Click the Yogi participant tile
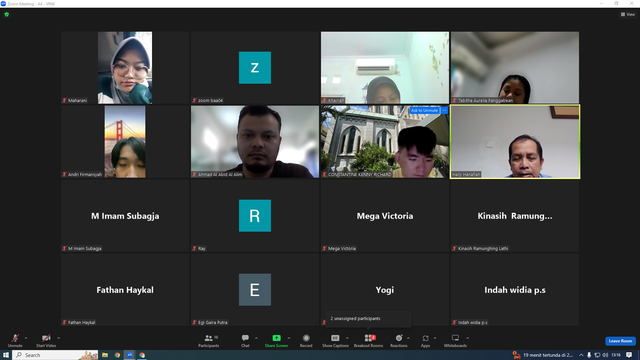This screenshot has height=360, width=640. tap(385, 290)
